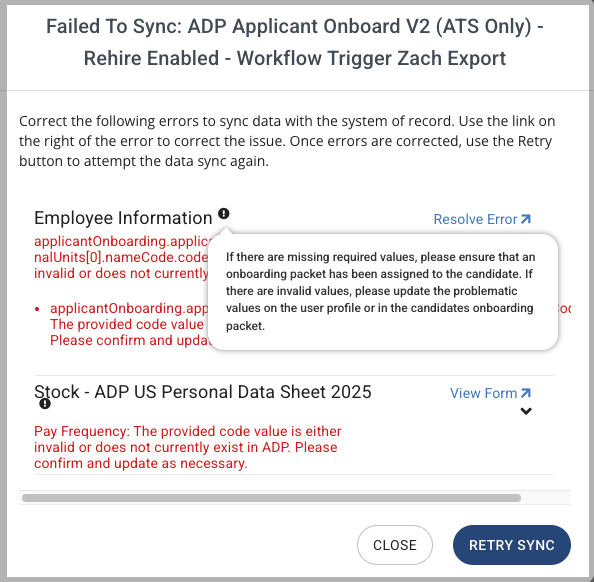The image size is (594, 582).
Task: Click the info icon beside Employee Information
Action: click(224, 214)
